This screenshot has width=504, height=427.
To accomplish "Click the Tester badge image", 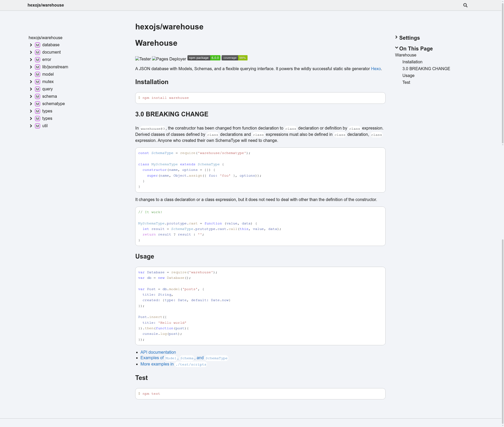I will pos(143,59).
